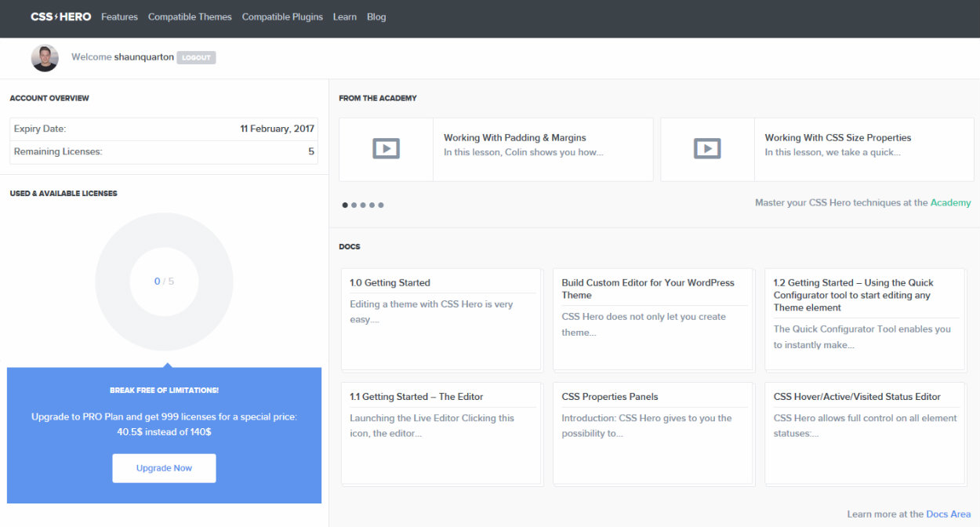Screen dimensions: 980x527
Task: Select the fifth academy carousel dot
Action: (381, 205)
